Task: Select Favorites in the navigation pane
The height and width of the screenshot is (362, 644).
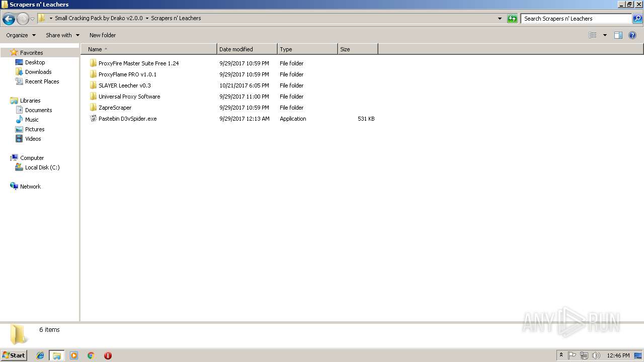Action: 31,53
